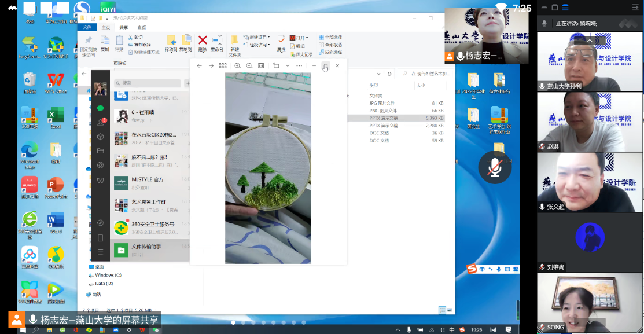Open the WeChat chats bubble icon
The width and height of the screenshot is (644, 334).
[x=101, y=108]
